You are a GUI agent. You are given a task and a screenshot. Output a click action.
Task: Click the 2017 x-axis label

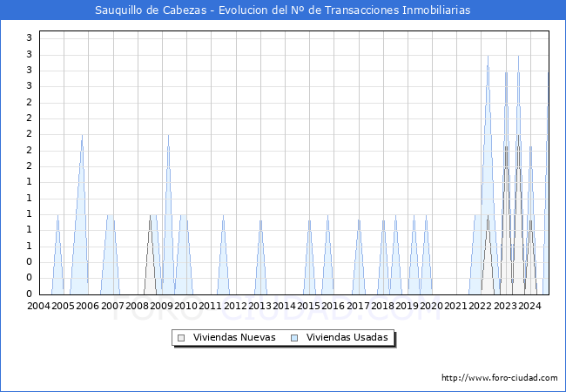(358, 306)
